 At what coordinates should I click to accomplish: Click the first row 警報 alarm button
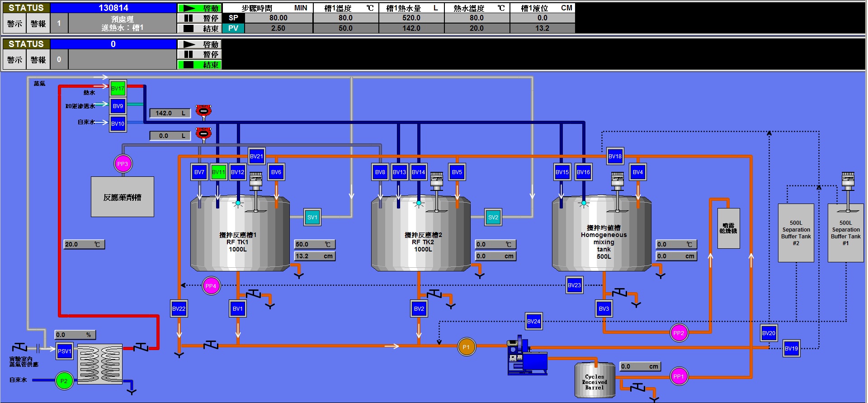point(38,24)
